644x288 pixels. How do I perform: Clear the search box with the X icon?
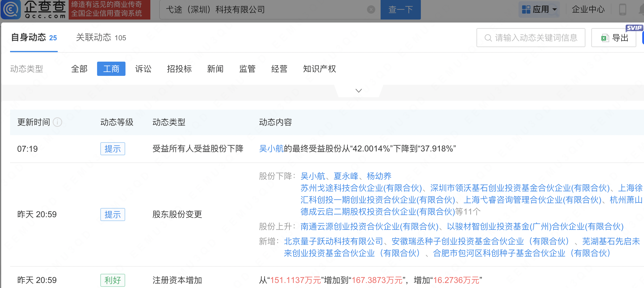tap(371, 9)
